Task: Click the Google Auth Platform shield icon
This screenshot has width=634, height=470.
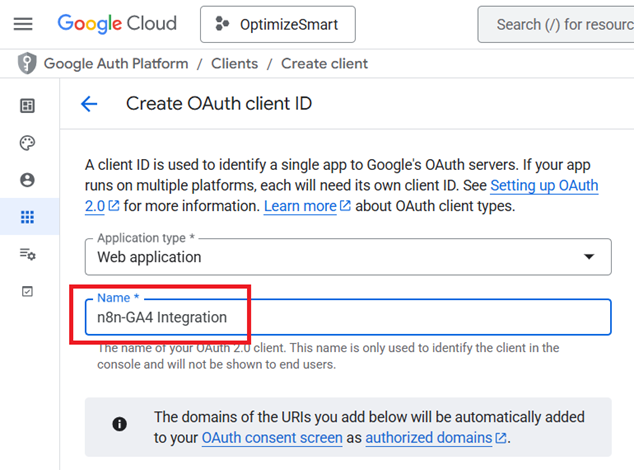Action: (x=26, y=63)
